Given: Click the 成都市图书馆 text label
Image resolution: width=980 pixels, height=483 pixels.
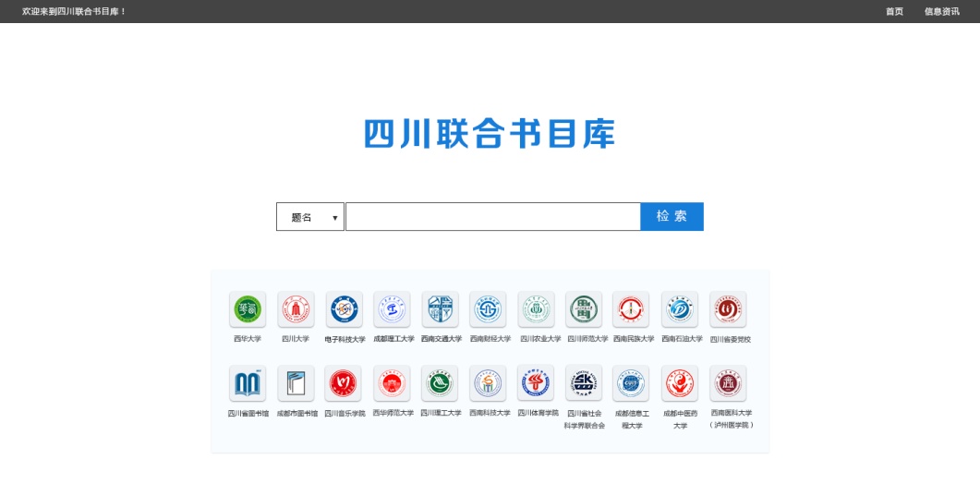Looking at the screenshot, I should [296, 413].
